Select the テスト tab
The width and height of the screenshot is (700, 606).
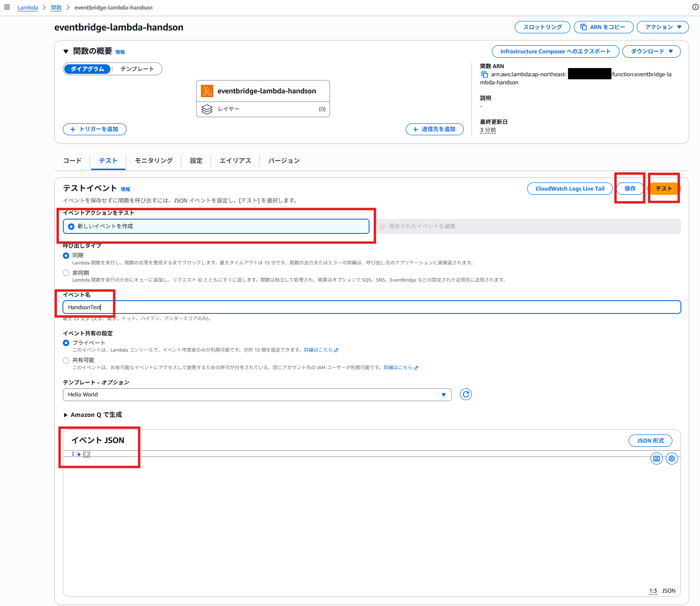click(x=108, y=161)
